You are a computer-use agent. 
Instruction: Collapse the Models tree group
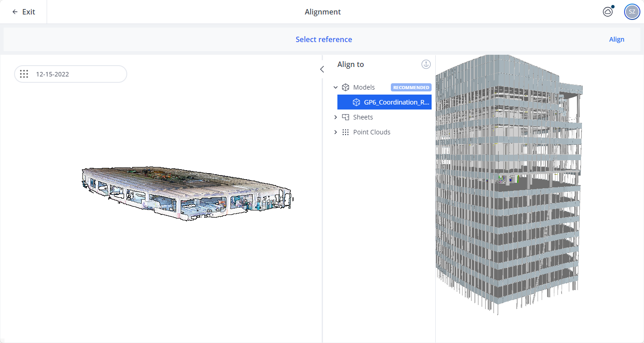click(336, 87)
